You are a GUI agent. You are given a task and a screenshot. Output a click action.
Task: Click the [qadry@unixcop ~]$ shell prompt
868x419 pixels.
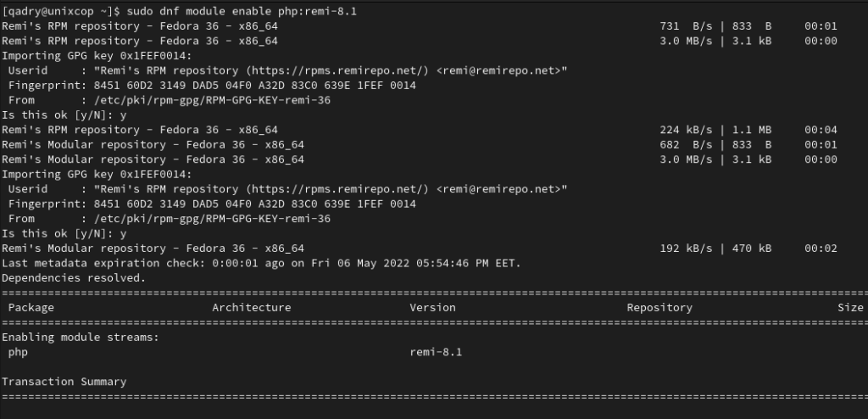(61, 11)
